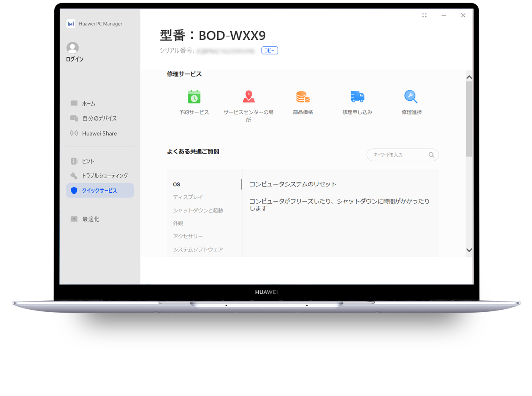Click the scrollbar up arrow
The image size is (532, 396).
point(469,77)
